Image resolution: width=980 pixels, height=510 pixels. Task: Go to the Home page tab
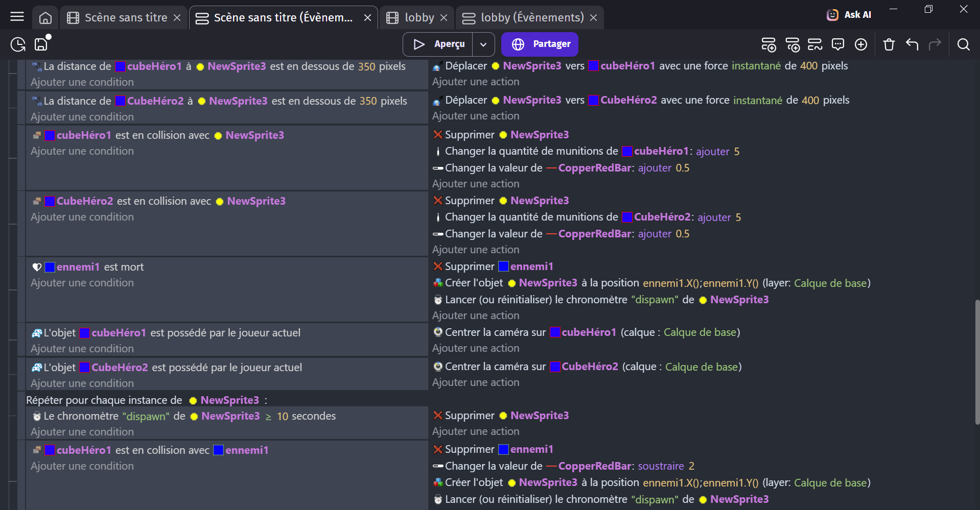point(45,18)
